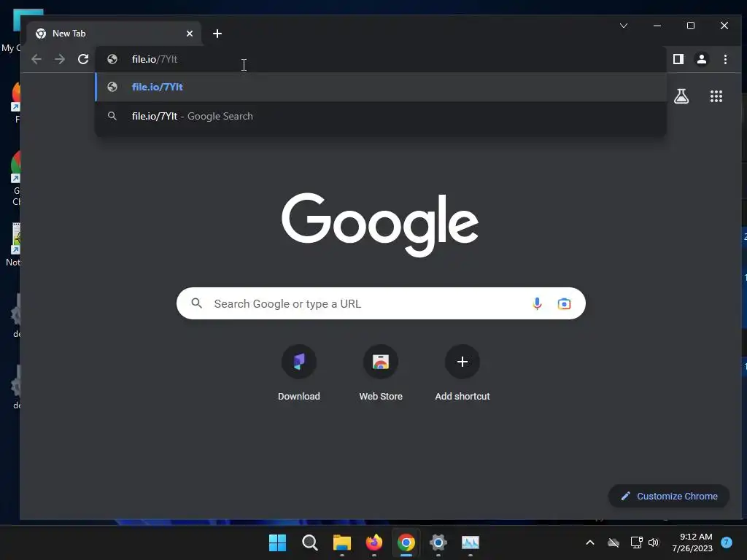Viewport: 747px width, 560px height.
Task: Open the clock showing 9:12 AM
Action: point(692,542)
